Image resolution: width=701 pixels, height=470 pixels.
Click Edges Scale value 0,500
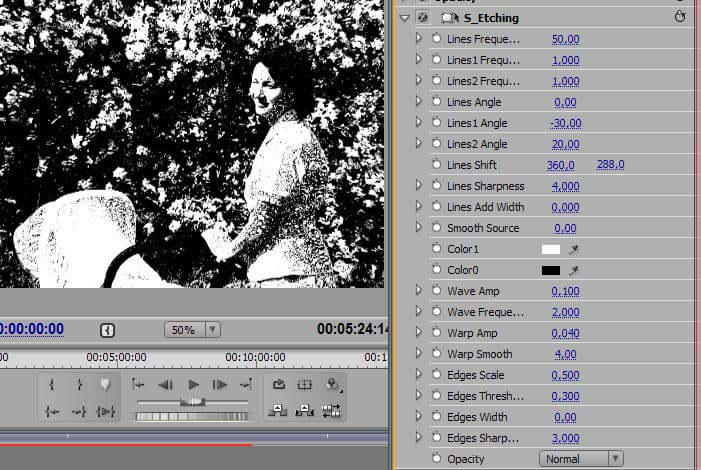(x=566, y=376)
